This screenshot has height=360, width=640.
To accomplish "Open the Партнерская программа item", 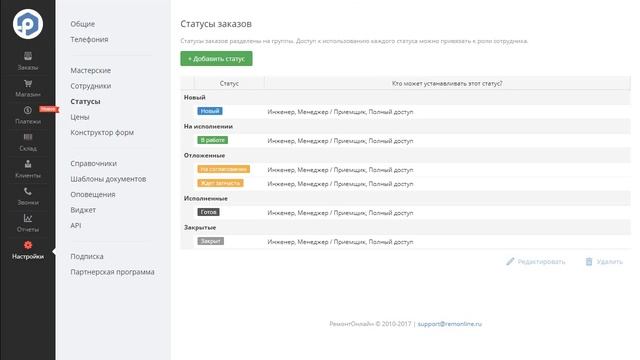I will [x=112, y=272].
